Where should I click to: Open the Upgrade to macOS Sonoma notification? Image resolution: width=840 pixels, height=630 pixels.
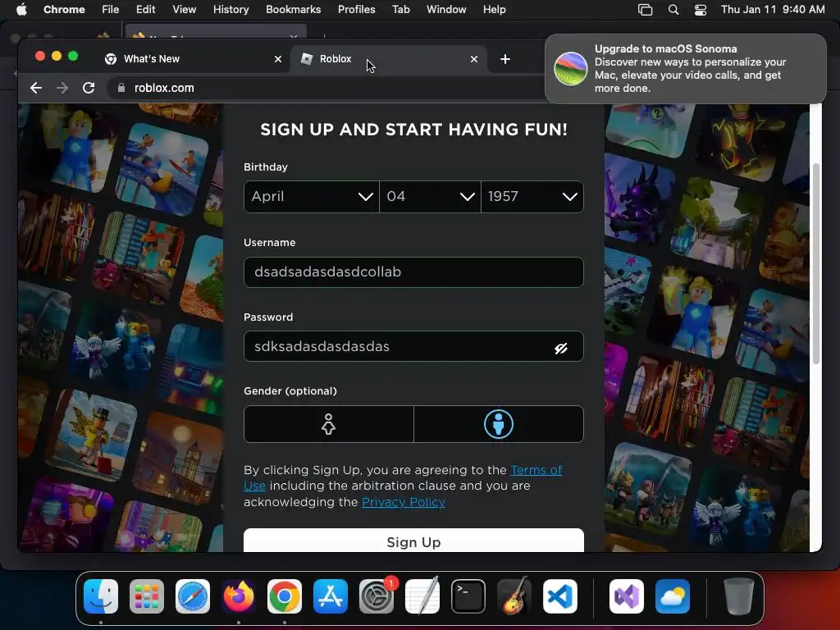(x=686, y=69)
